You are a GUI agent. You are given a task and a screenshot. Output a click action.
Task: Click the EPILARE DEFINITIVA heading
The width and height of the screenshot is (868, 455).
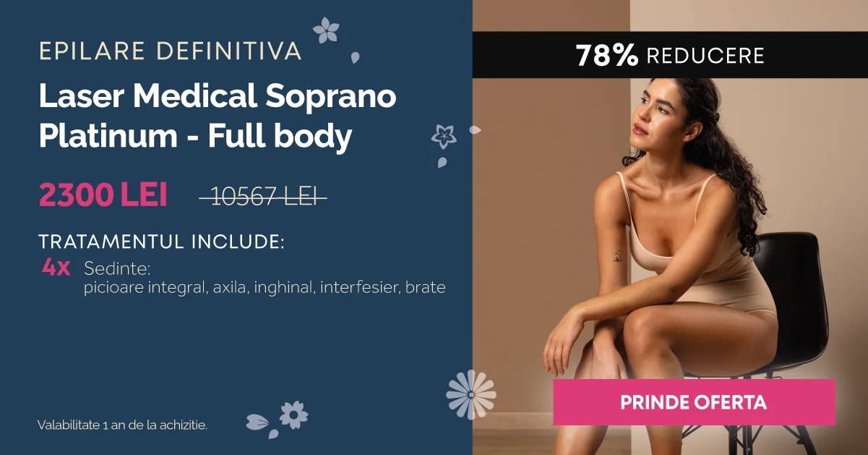(x=170, y=51)
